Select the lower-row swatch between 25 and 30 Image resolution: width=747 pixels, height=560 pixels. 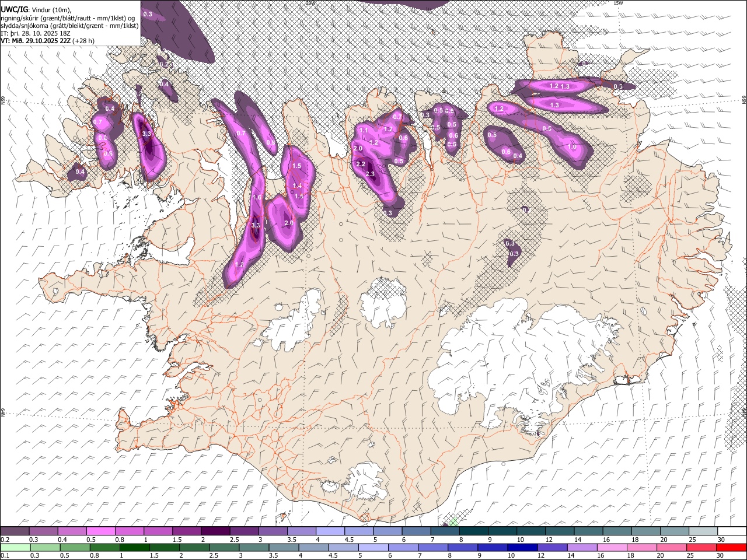(x=701, y=548)
